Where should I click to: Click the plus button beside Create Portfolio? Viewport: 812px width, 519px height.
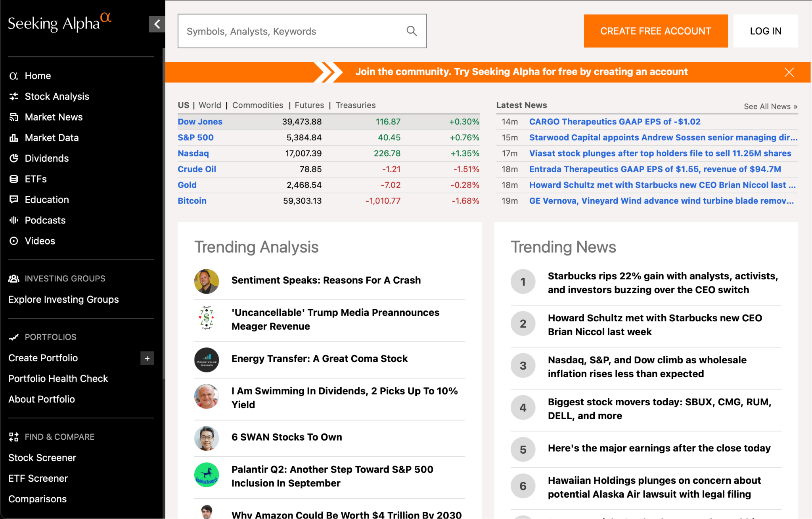pyautogui.click(x=147, y=358)
